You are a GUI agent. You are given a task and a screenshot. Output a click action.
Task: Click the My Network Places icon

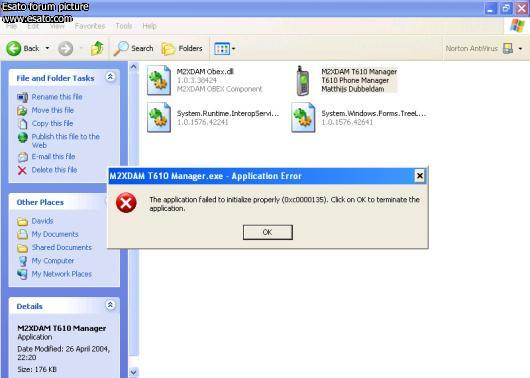pyautogui.click(x=22, y=274)
